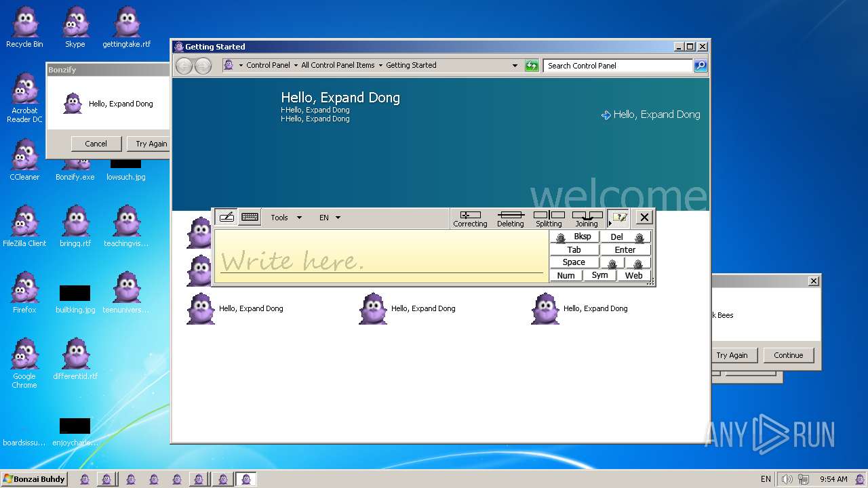Show the Deleting gesture demo
Image resolution: width=868 pixels, height=488 pixels.
click(510, 219)
